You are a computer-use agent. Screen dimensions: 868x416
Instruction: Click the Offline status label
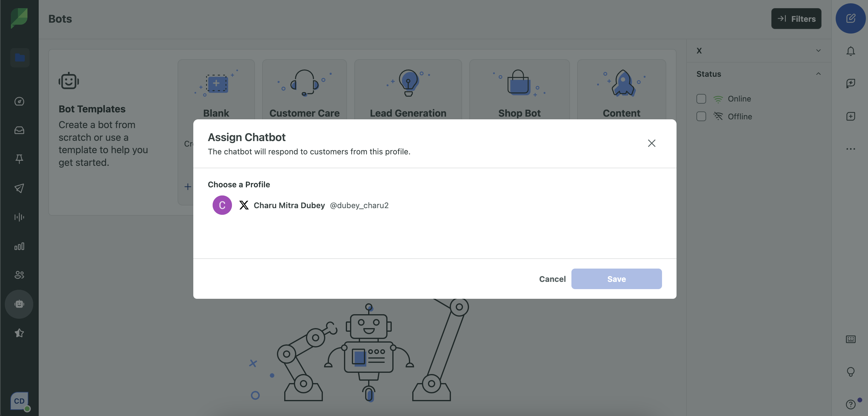point(740,116)
